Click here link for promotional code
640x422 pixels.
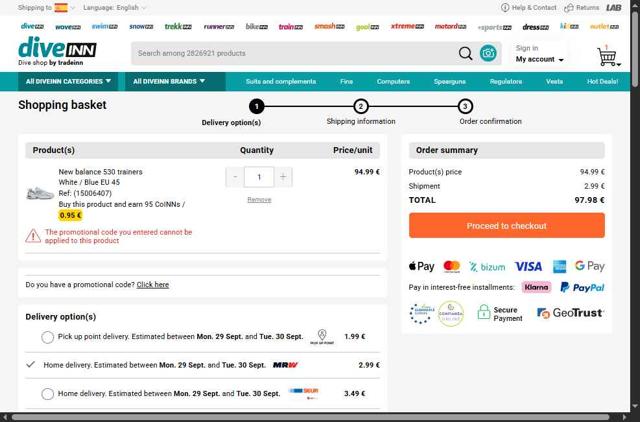pyautogui.click(x=153, y=284)
